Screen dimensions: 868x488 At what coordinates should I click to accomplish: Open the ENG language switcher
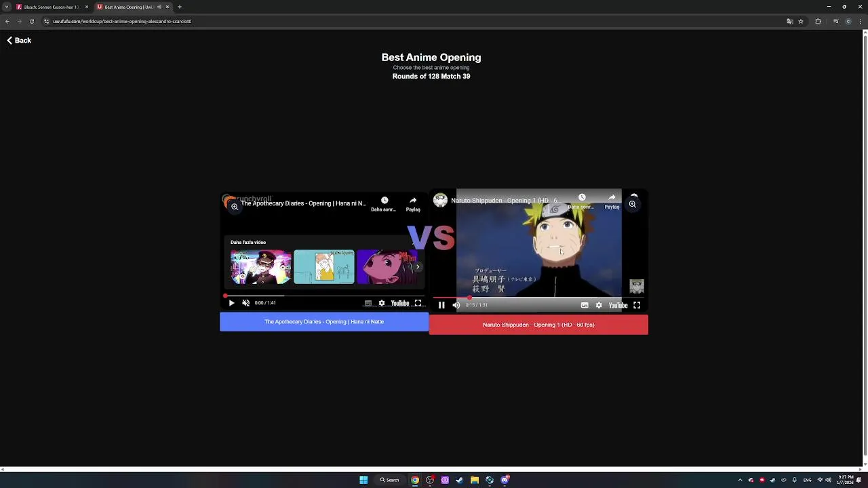point(807,480)
